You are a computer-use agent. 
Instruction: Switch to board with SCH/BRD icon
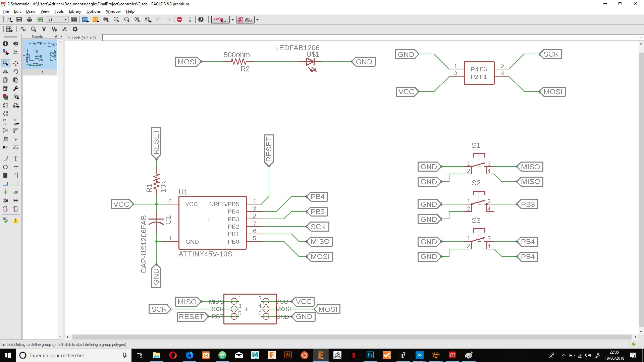point(40,19)
